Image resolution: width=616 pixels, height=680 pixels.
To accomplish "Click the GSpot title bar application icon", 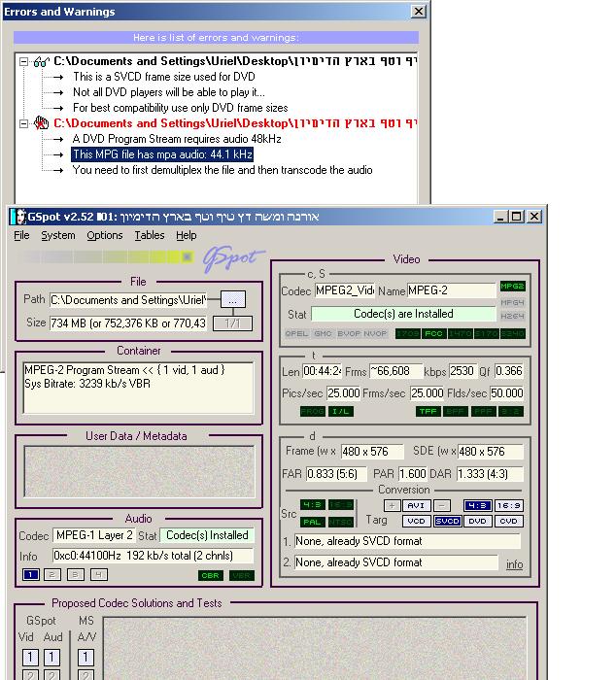I will tap(18, 217).
